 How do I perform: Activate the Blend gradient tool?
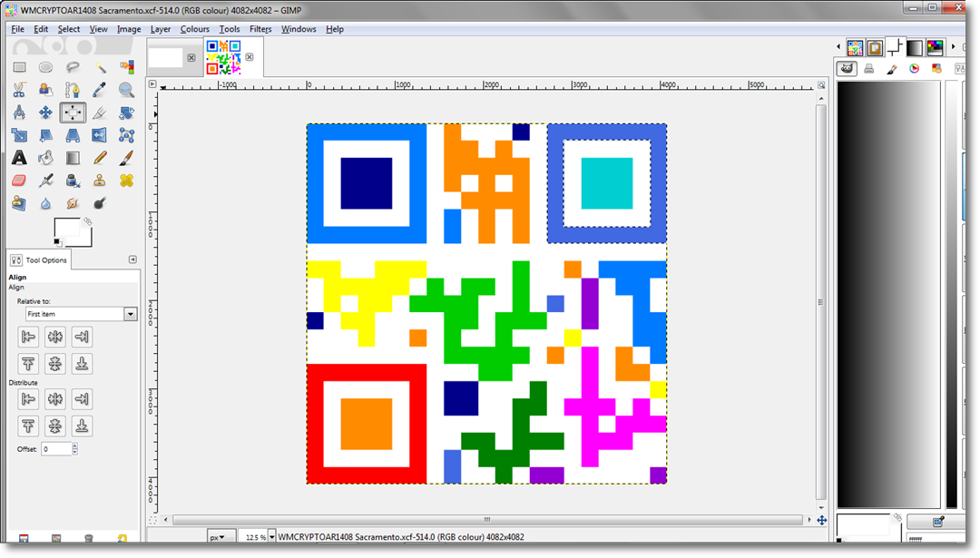73,158
